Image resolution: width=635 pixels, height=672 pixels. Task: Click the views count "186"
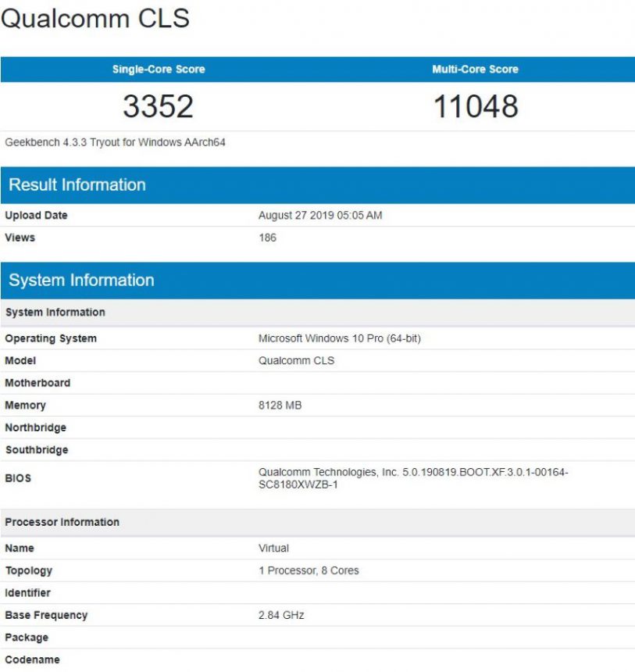point(267,238)
